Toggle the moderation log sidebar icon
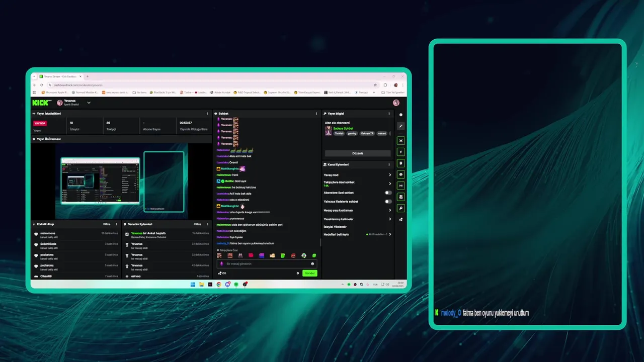Image resolution: width=644 pixels, height=362 pixels. pos(401,163)
